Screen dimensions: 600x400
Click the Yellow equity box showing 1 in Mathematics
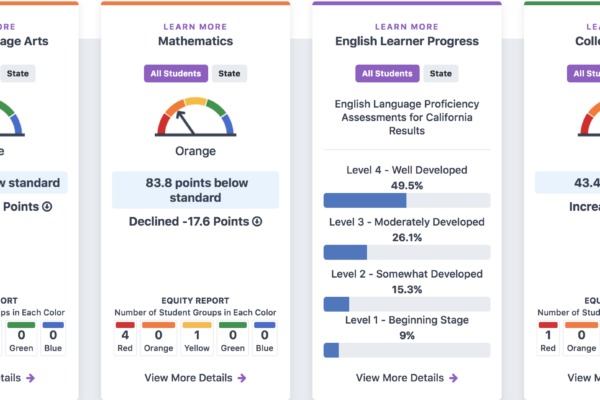coord(197,338)
